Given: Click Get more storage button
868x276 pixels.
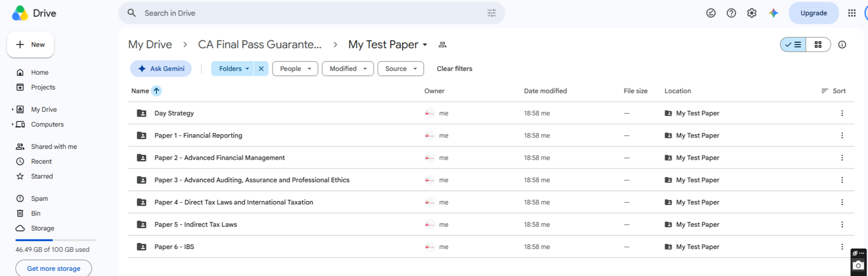Looking at the screenshot, I should point(54,268).
